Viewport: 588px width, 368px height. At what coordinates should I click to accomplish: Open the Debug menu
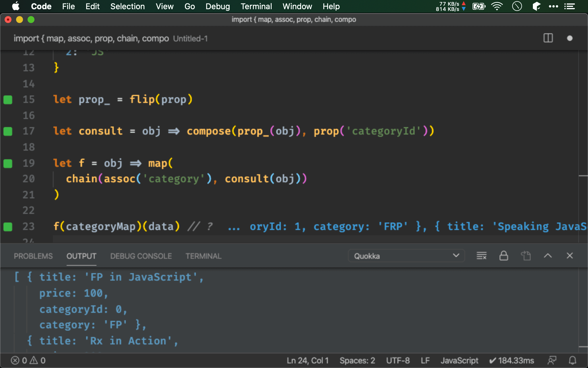218,6
